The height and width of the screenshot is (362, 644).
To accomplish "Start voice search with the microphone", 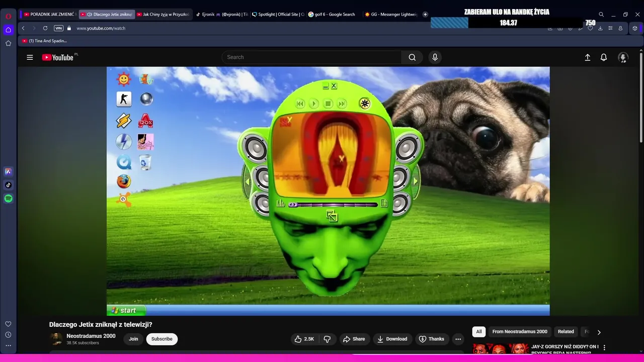I will click(435, 57).
